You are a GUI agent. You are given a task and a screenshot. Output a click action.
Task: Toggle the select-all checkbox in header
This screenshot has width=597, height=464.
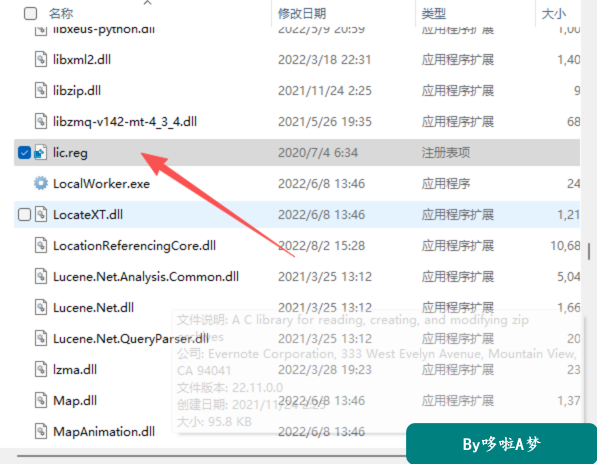[30, 14]
